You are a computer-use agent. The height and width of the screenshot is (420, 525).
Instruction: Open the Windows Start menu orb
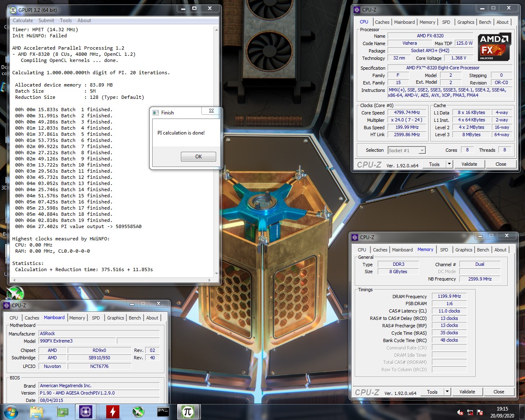pos(11,411)
